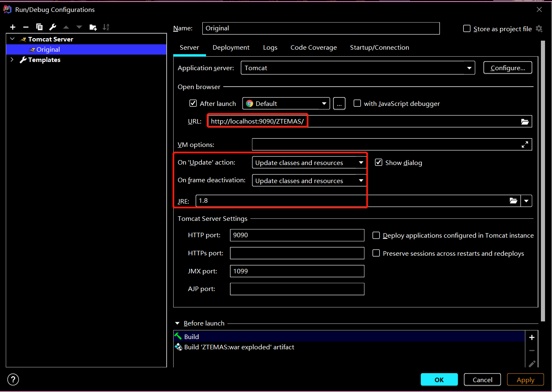
Task: Toggle Show dialog checkbox
Action: (379, 163)
